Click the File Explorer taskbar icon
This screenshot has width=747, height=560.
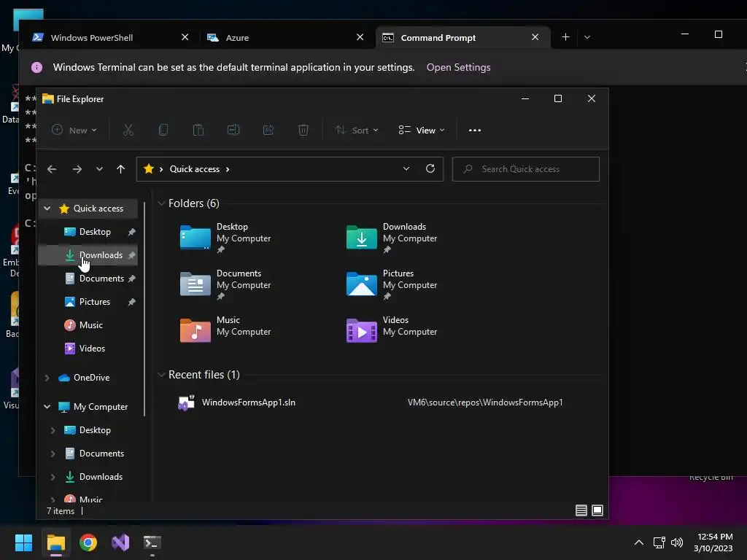(55, 542)
